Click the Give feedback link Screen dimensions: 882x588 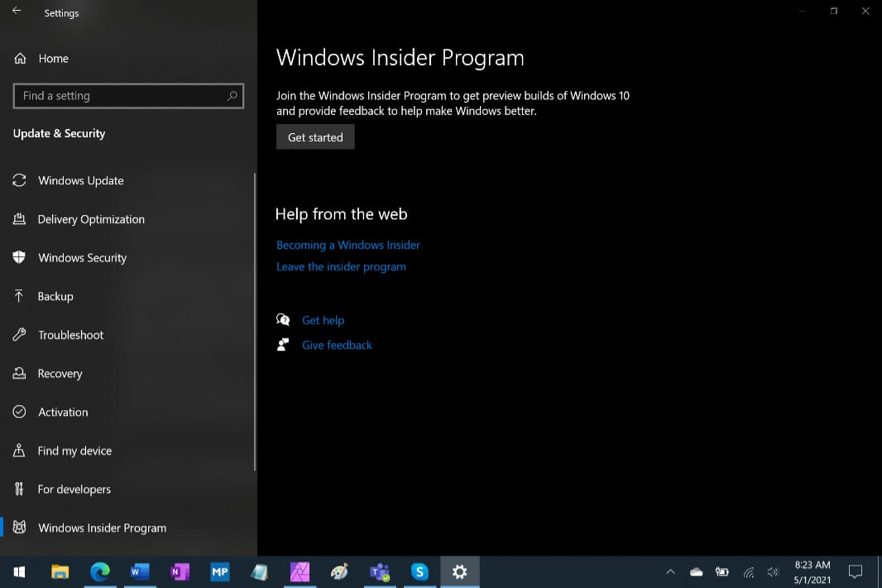337,345
